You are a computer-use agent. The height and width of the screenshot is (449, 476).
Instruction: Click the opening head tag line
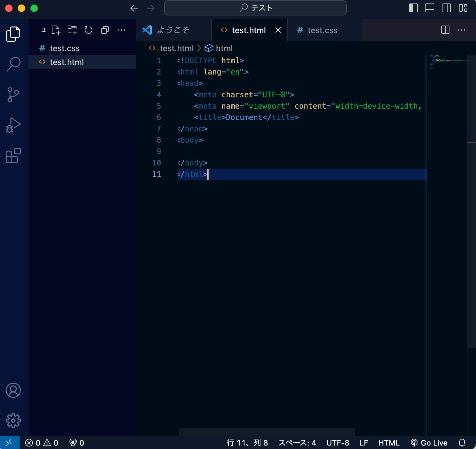click(x=190, y=83)
